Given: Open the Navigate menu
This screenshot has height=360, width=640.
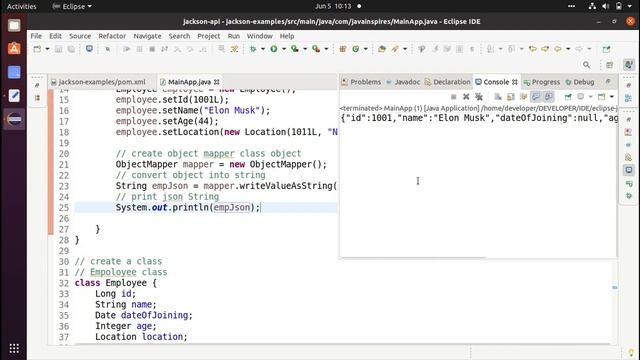Looking at the screenshot, I should [147, 36].
